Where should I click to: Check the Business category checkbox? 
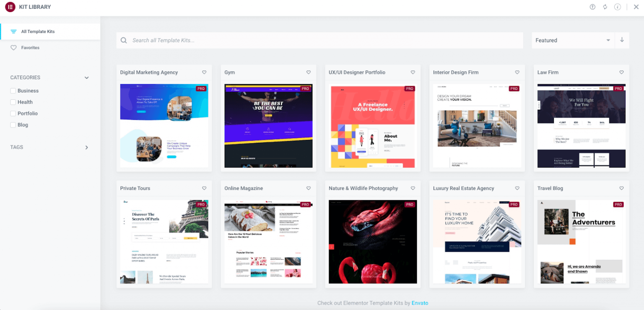tap(13, 91)
